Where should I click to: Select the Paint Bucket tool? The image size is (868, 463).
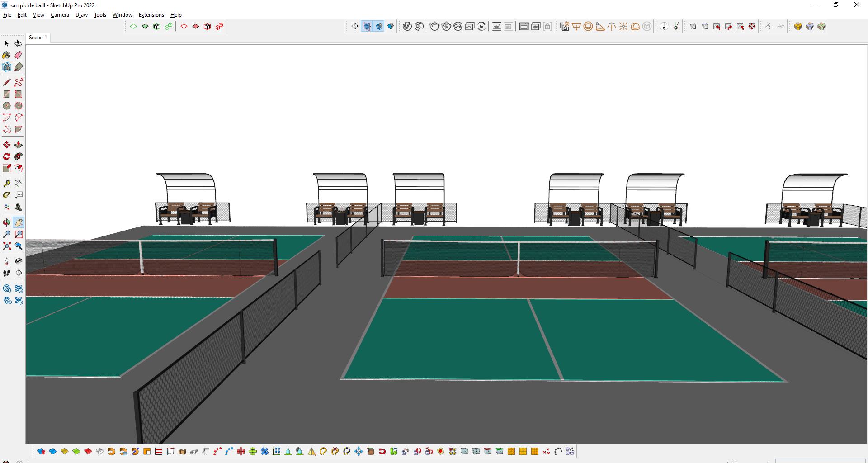coord(6,55)
